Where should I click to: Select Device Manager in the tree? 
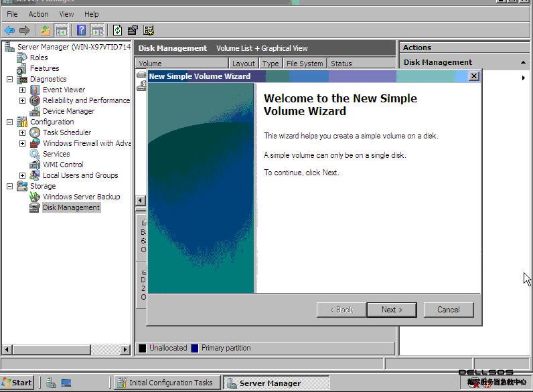click(69, 111)
